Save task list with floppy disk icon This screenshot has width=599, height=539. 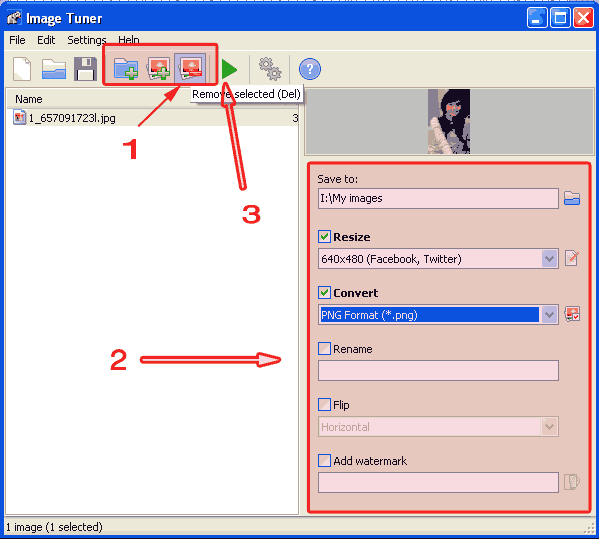tap(85, 69)
